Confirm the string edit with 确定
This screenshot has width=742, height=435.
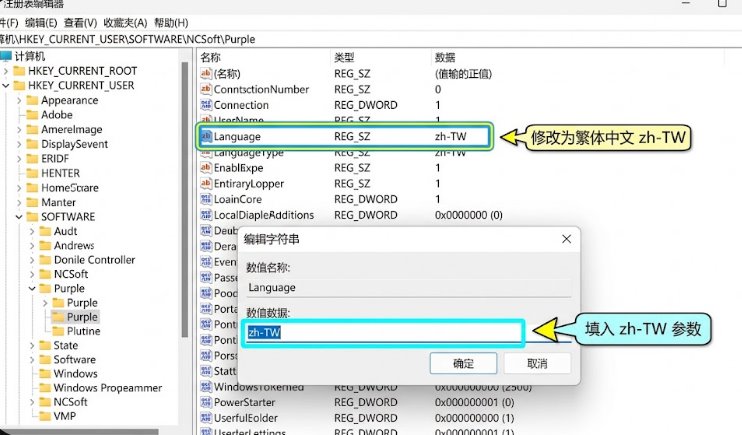coord(463,363)
